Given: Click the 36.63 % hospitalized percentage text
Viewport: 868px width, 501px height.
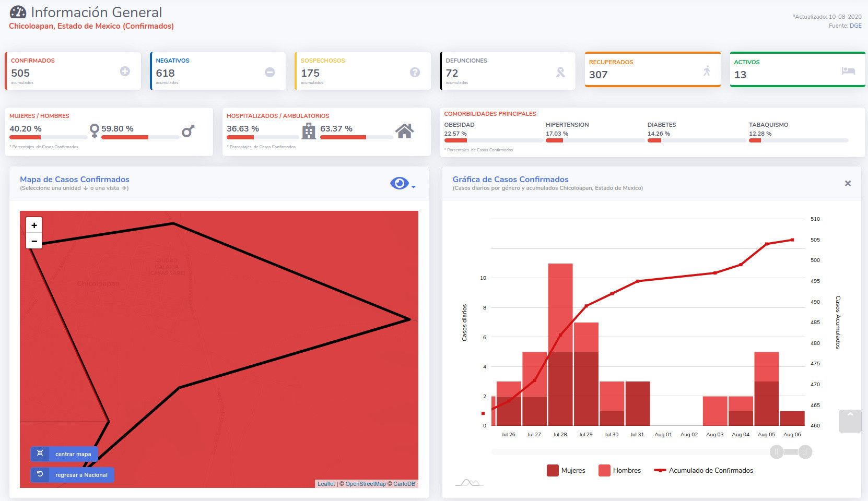Looking at the screenshot, I should (243, 128).
